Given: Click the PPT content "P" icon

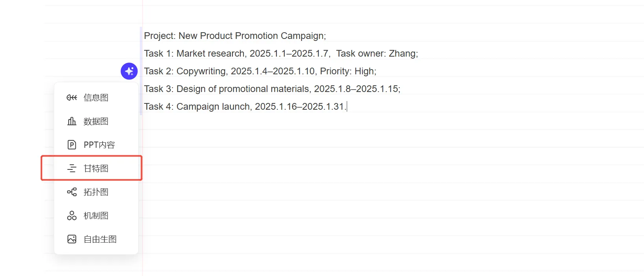Looking at the screenshot, I should tap(72, 145).
